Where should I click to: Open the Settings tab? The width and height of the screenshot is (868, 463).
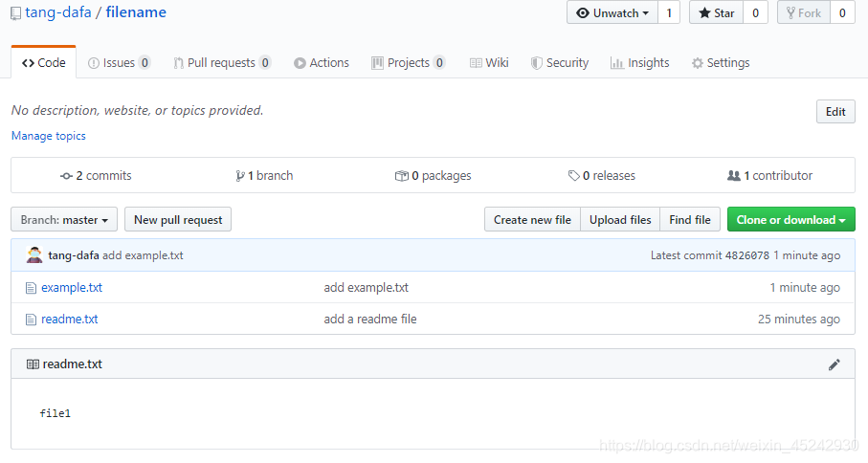(721, 62)
